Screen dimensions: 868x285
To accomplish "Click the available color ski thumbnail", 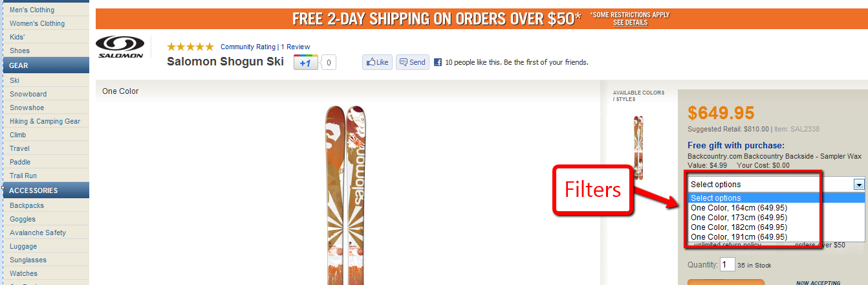I will [638, 148].
